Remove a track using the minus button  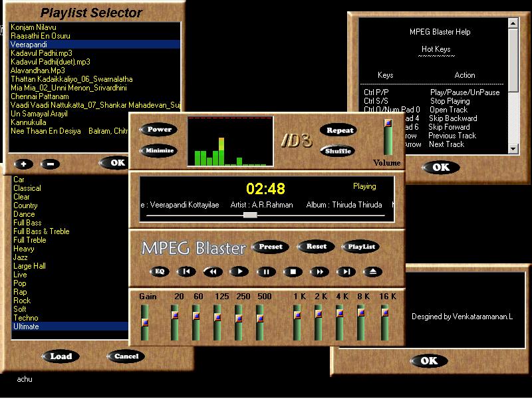[x=50, y=164]
